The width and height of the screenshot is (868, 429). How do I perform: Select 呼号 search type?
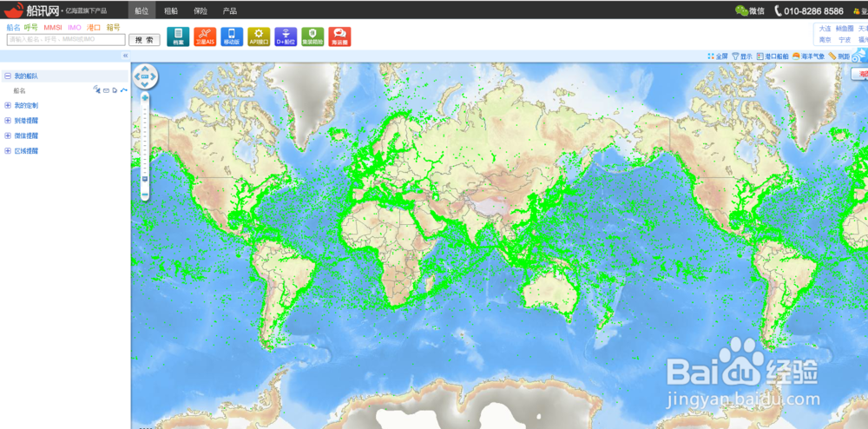(x=31, y=27)
